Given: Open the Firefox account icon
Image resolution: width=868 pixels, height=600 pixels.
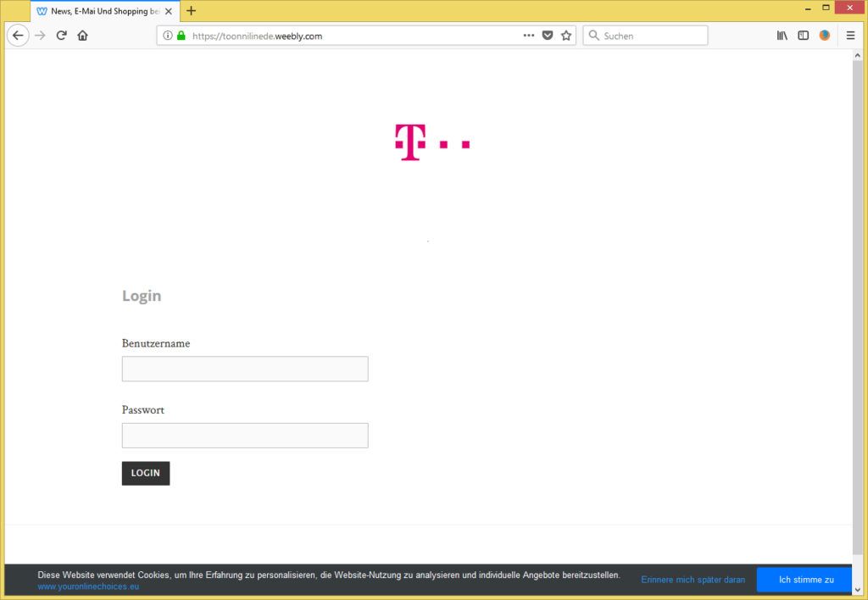Looking at the screenshot, I should (824, 36).
